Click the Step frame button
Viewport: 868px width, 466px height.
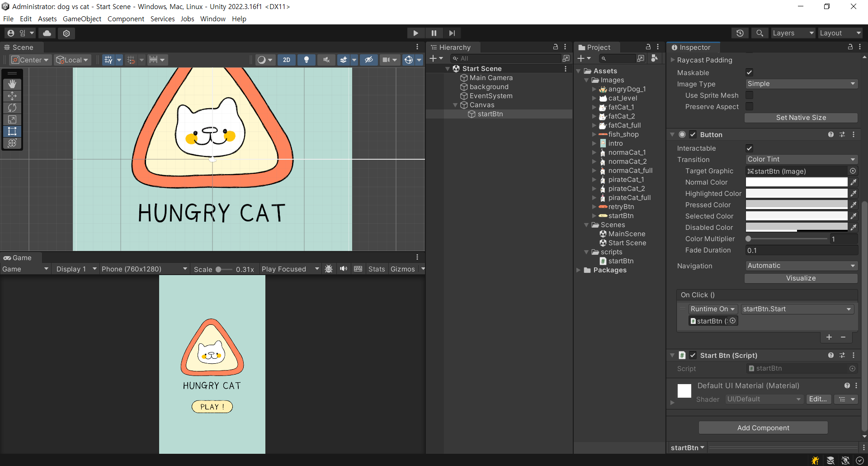coord(452,33)
